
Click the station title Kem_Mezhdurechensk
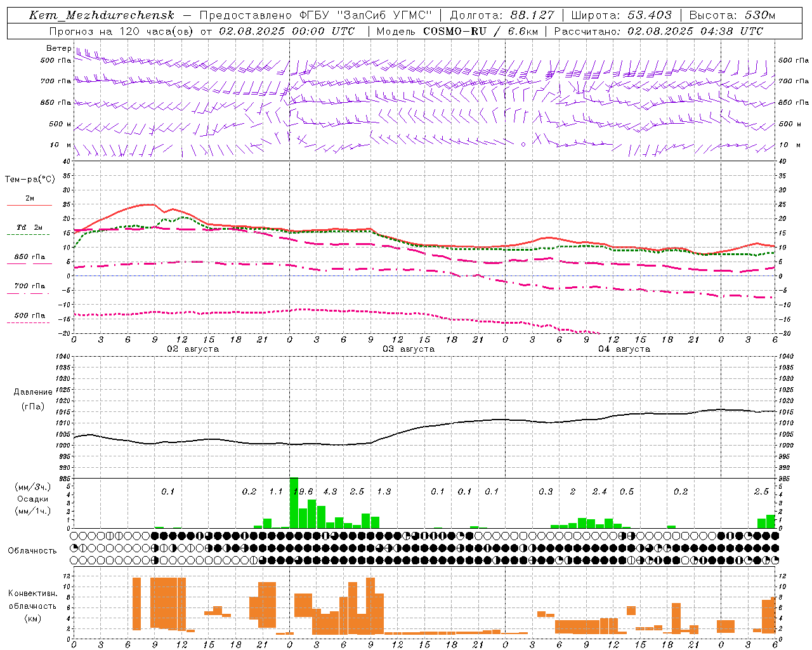[101, 15]
